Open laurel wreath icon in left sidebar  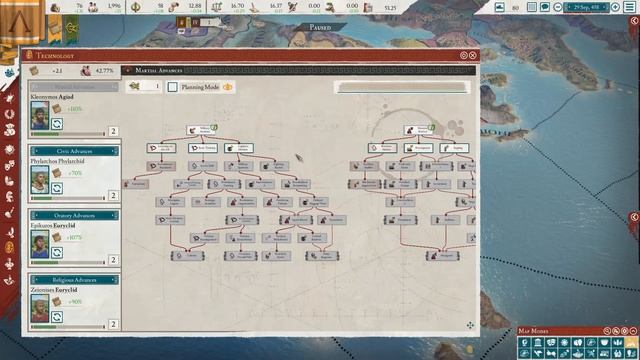9,114
